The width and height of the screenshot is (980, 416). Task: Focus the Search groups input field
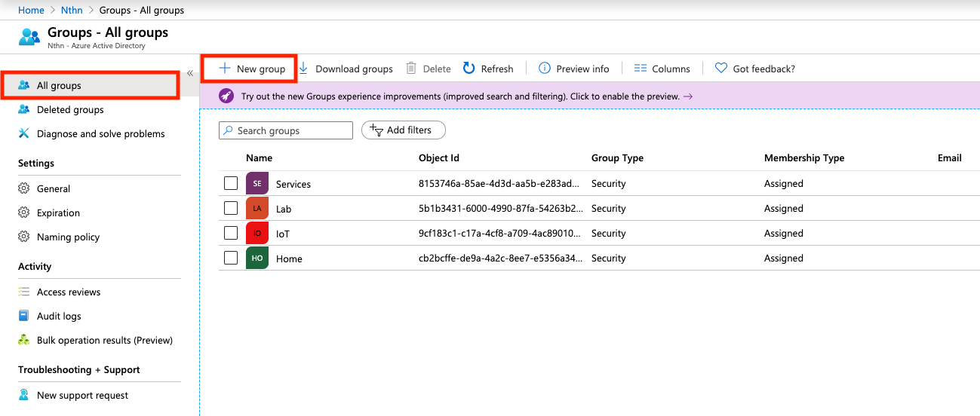click(292, 131)
